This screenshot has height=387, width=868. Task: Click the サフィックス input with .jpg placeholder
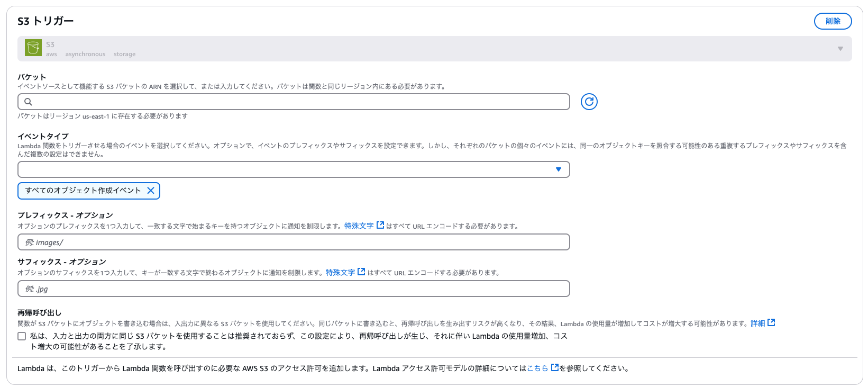[294, 289]
